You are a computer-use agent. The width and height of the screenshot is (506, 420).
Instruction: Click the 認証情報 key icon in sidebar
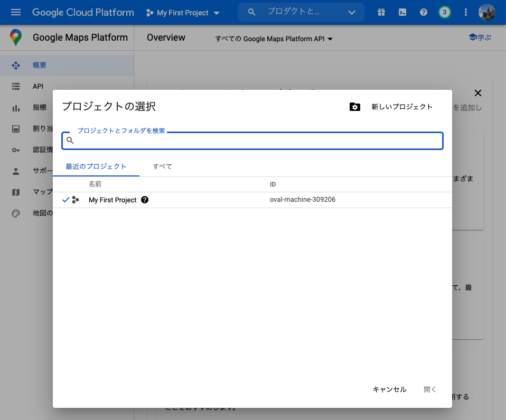click(x=15, y=150)
